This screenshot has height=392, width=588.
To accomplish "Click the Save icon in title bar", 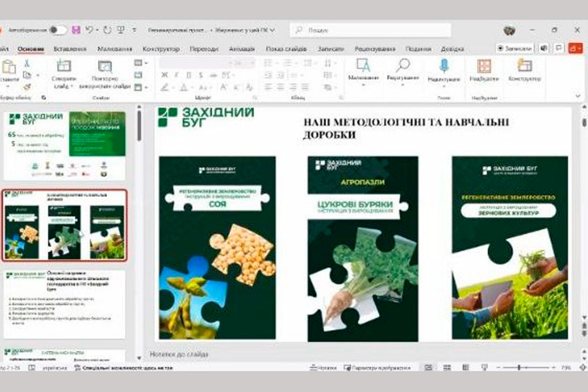I will [76, 30].
